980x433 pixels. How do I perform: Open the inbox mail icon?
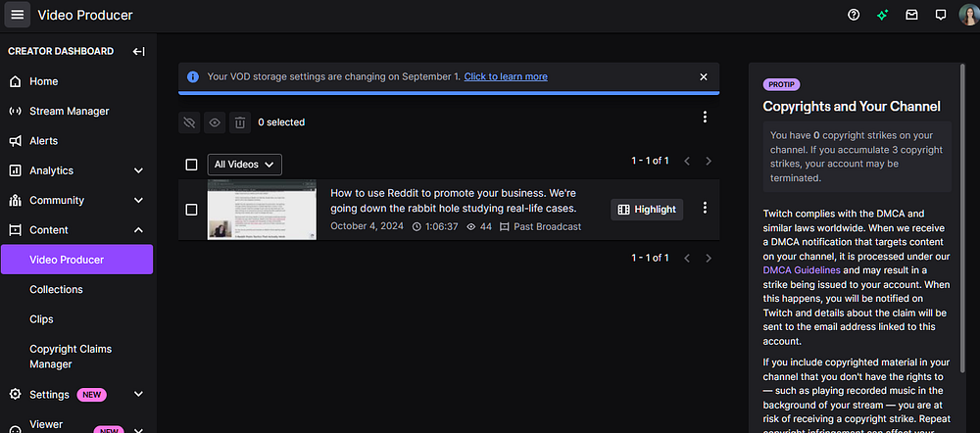911,15
